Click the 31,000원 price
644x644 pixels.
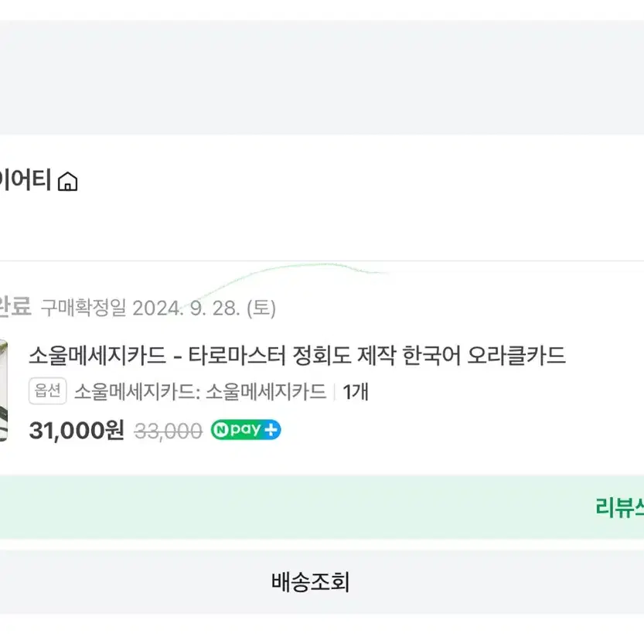point(77,431)
